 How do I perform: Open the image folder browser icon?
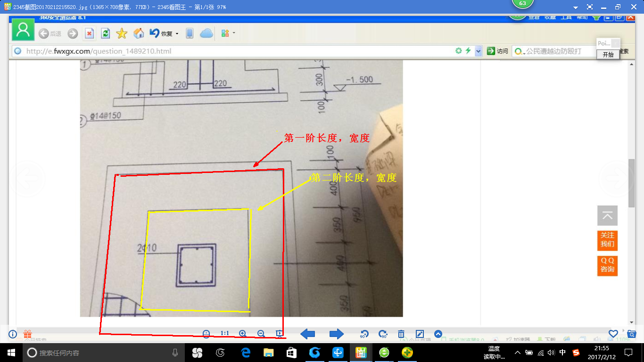pos(632,334)
